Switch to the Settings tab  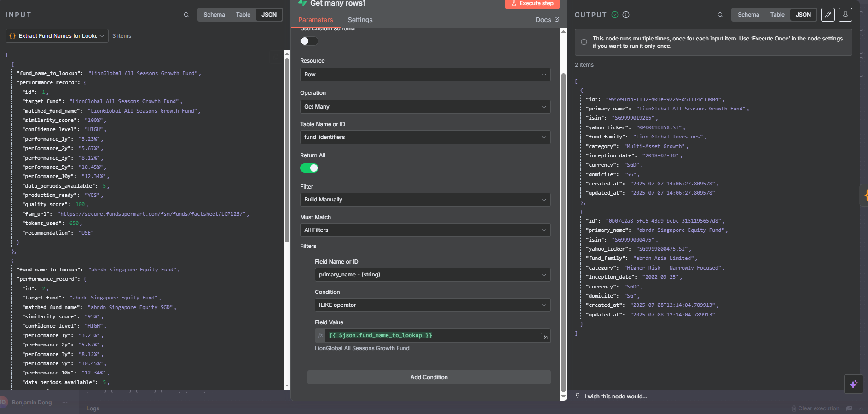(x=360, y=20)
